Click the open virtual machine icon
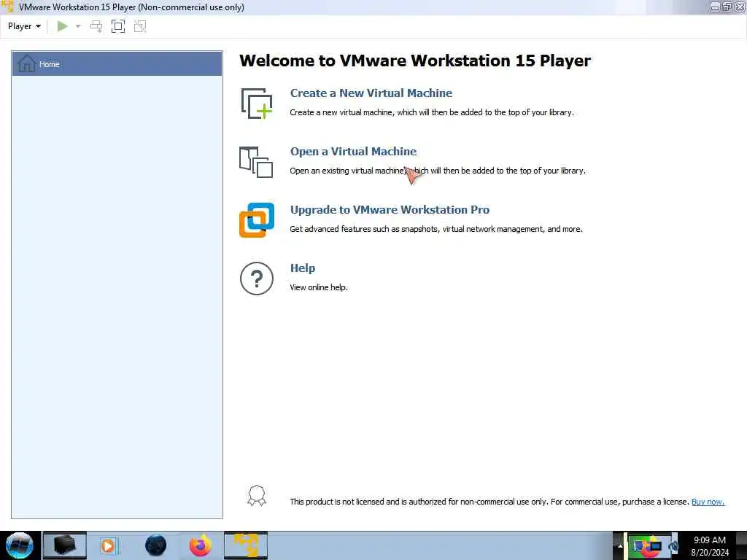Image resolution: width=747 pixels, height=560 pixels. tap(256, 162)
